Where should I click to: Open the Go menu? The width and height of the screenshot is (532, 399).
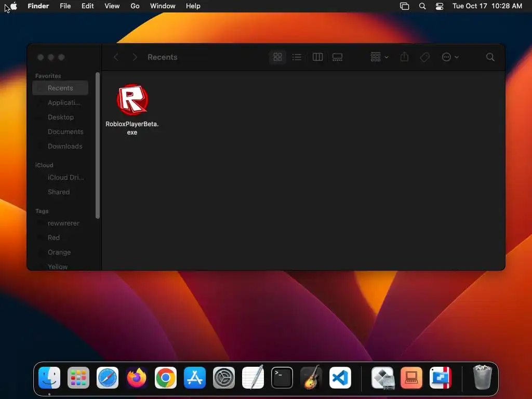tap(135, 6)
